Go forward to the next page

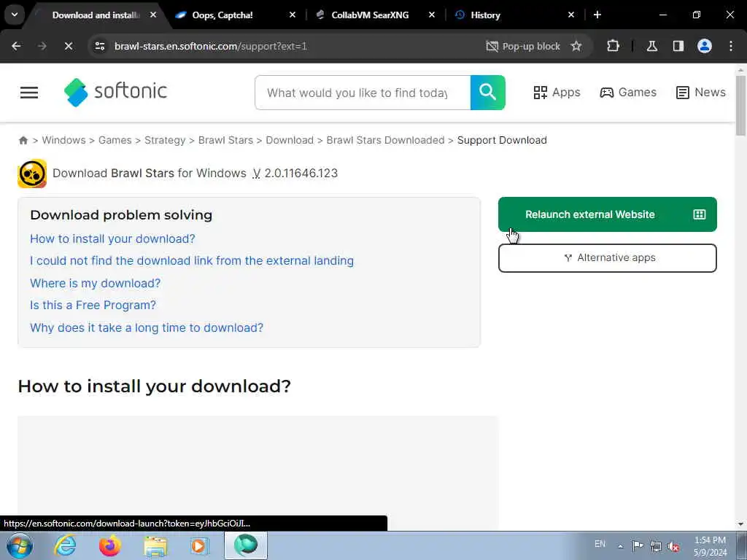pos(42,46)
